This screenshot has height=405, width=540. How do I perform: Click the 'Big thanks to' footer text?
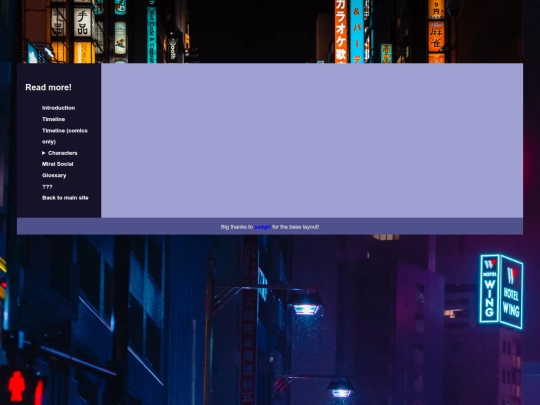(237, 227)
